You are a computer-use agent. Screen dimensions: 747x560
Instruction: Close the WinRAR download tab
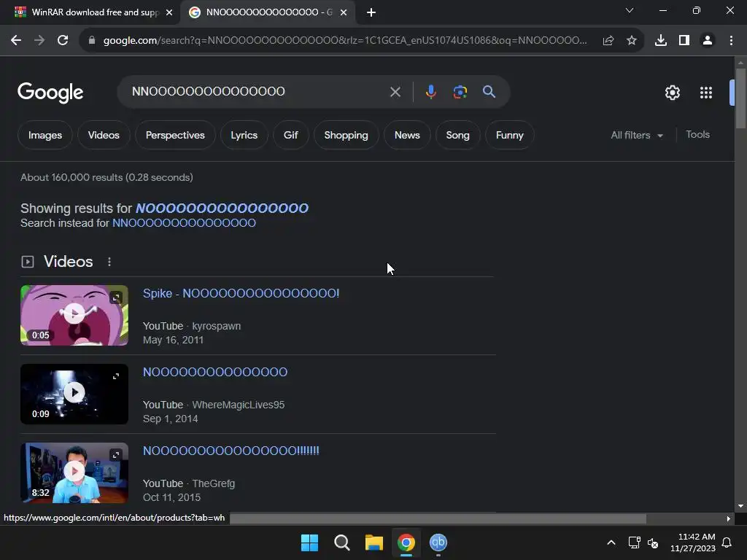[x=169, y=12]
